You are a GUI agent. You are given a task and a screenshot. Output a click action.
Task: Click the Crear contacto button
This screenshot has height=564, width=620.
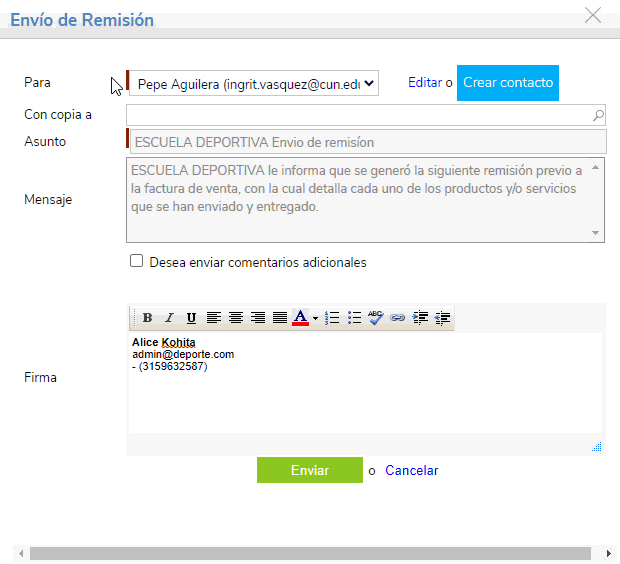(508, 83)
